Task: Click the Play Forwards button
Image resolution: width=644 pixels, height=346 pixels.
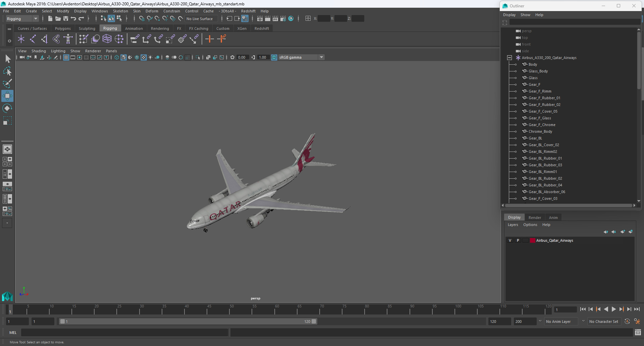Action: 613,309
